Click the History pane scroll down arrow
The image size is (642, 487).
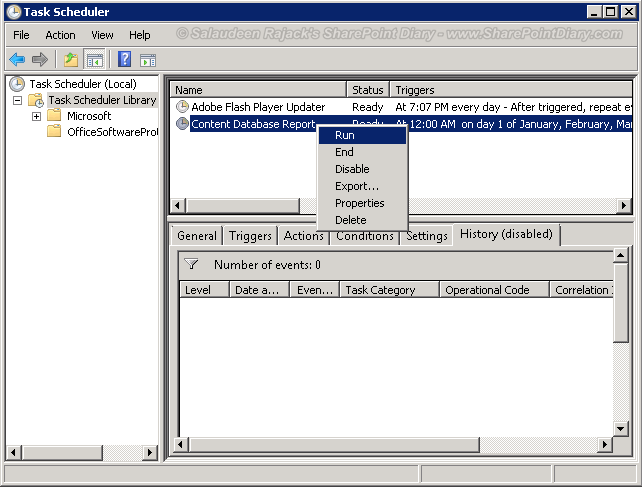click(x=621, y=429)
